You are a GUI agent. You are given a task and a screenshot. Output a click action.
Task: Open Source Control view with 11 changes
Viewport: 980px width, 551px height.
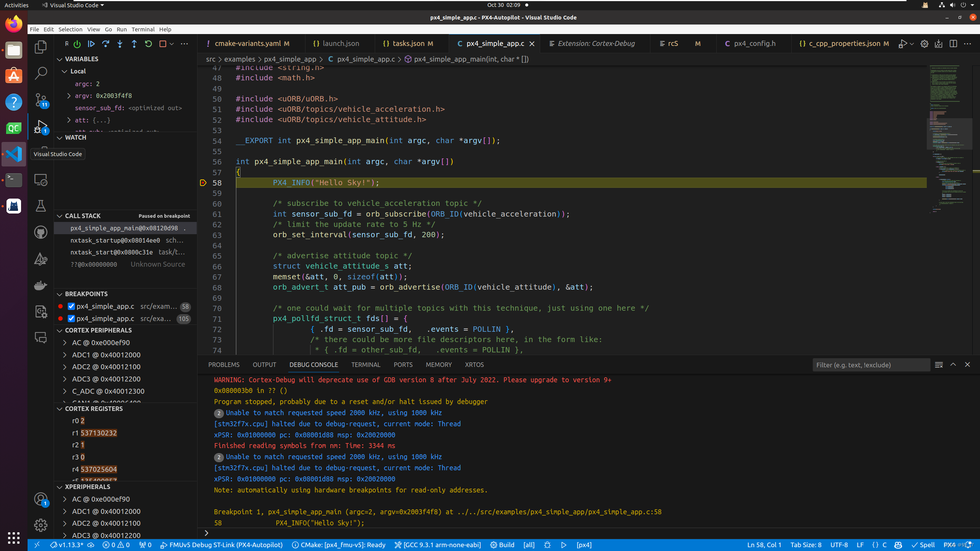coord(41,100)
